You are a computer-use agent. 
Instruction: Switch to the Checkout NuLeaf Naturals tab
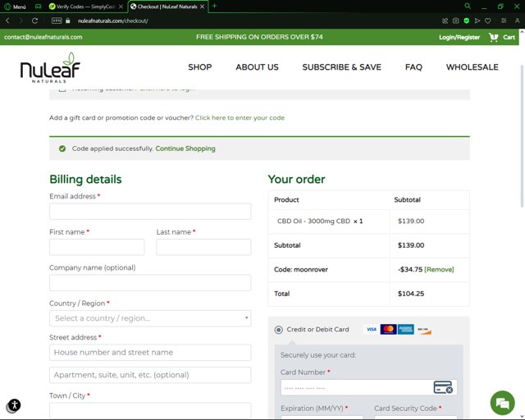[x=167, y=7]
